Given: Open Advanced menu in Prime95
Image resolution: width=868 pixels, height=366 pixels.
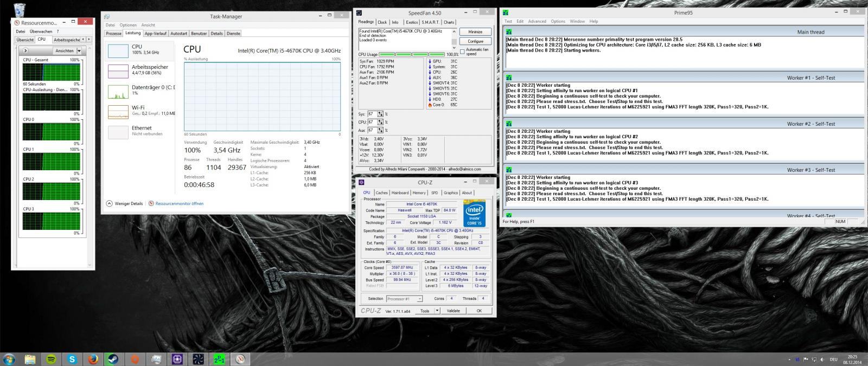Looking at the screenshot, I should [537, 21].
